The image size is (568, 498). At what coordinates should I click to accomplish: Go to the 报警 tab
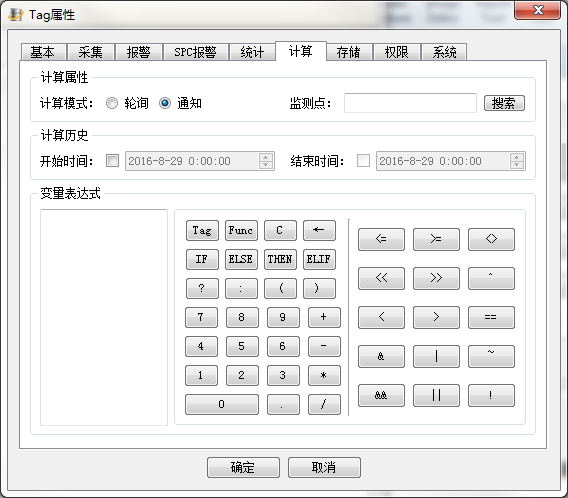(x=139, y=52)
